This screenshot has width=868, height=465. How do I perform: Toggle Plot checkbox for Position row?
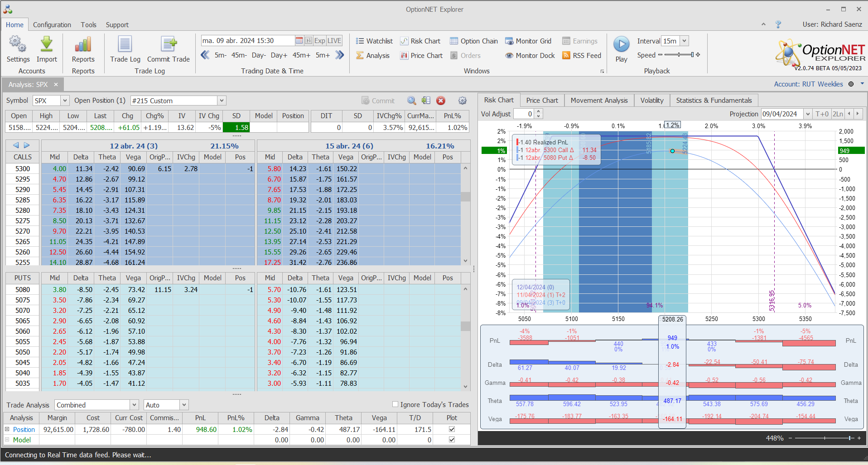pyautogui.click(x=452, y=429)
